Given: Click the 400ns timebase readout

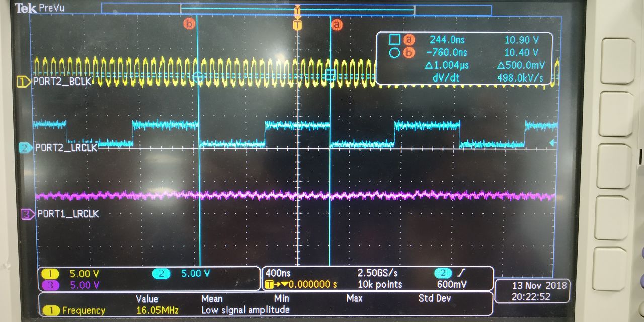Looking at the screenshot, I should click(x=278, y=273).
